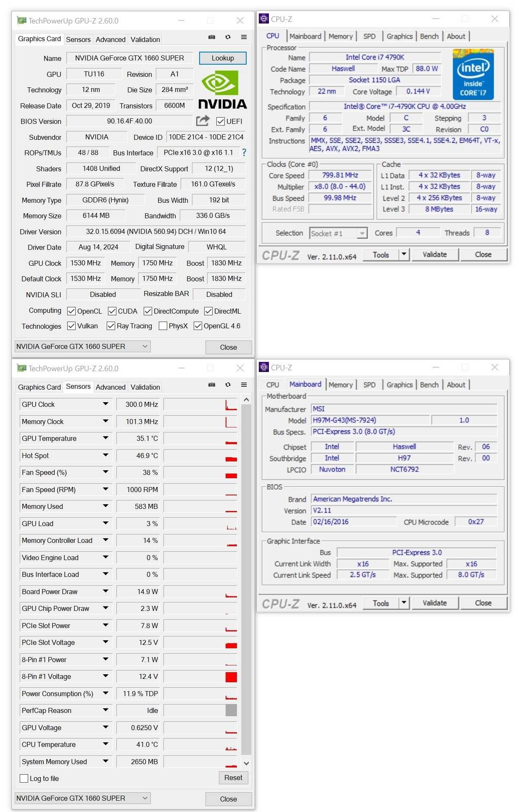Click the Driver Version field in GPU-Z
Viewport: 521px width, 812px height.
coord(156,231)
